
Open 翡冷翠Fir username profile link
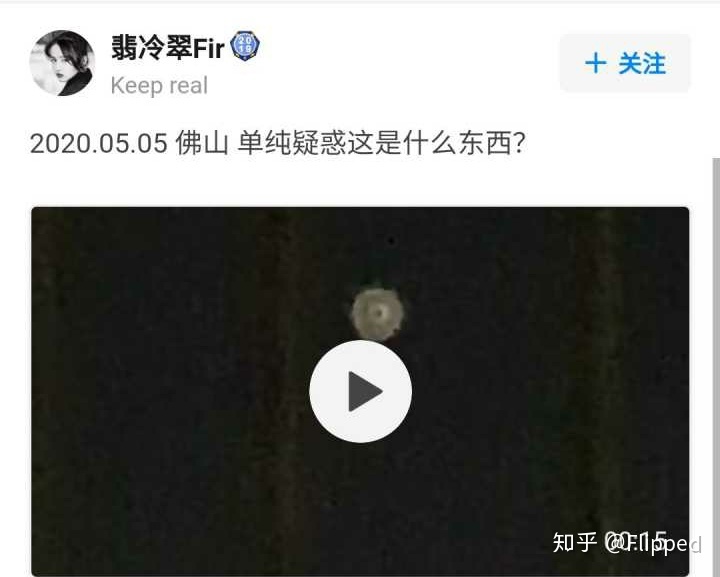pyautogui.click(x=168, y=47)
